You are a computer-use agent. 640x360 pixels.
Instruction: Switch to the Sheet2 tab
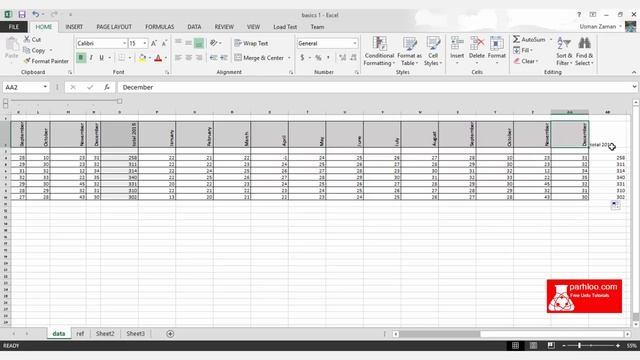pyautogui.click(x=105, y=333)
